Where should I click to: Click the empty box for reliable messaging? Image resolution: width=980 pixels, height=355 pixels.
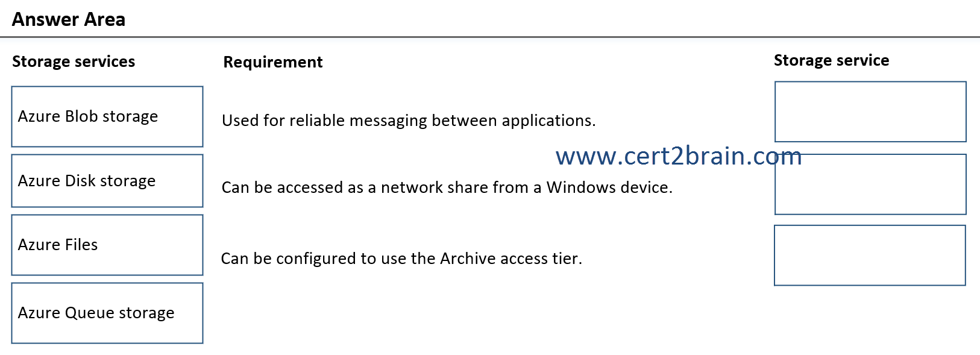(870, 112)
